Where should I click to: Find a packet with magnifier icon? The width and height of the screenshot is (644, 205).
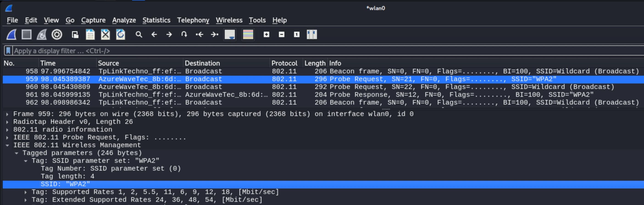(x=139, y=34)
